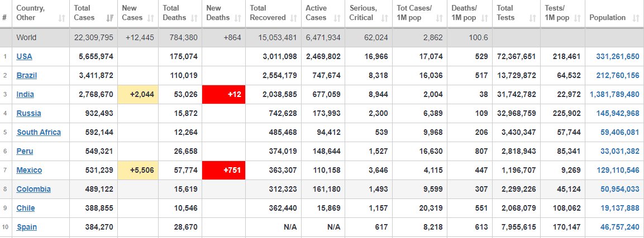Click India serious critical 8,944
644x238 pixels.
click(x=378, y=95)
